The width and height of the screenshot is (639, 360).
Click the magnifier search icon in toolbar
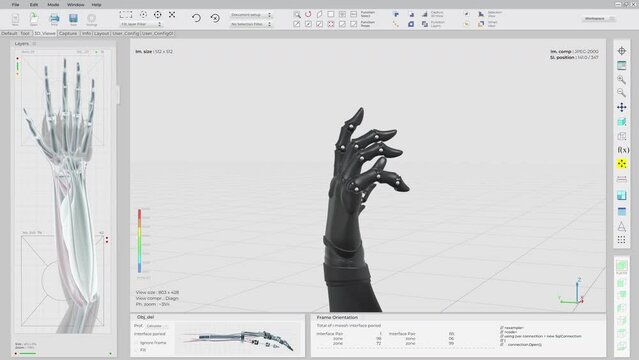point(297,14)
